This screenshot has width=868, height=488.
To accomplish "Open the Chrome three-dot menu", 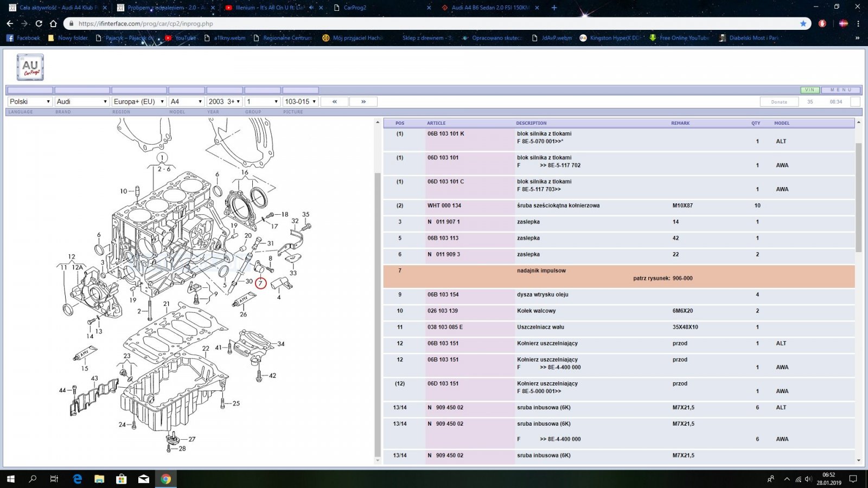I will pyautogui.click(x=858, y=23).
